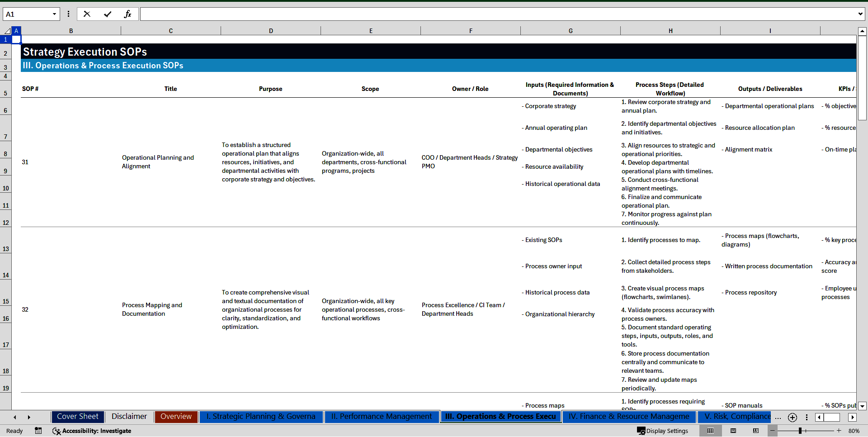Select cell A1 by clicking the Name Box
Viewport: 868px width, 437px height.
[x=27, y=14]
